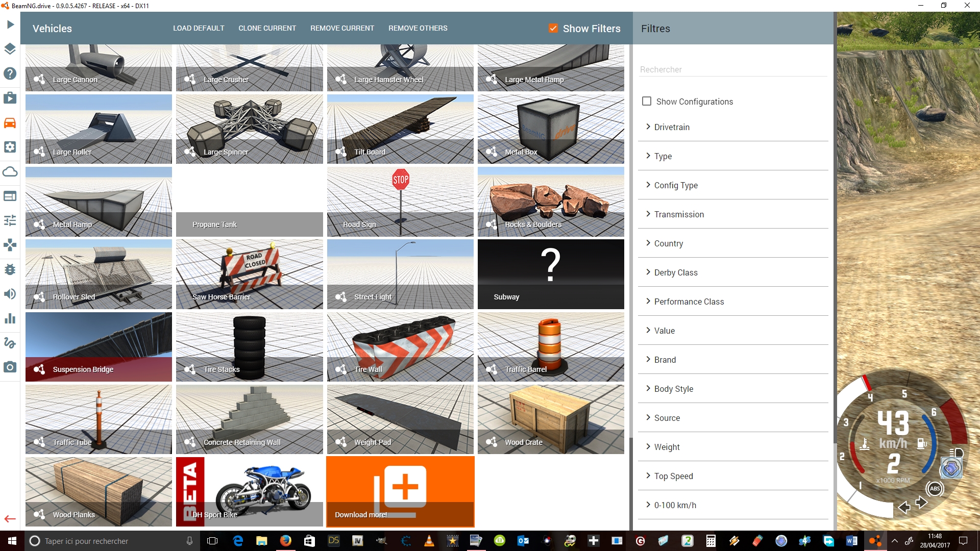Click the headlight indicator on gauge

pyautogui.click(x=956, y=453)
